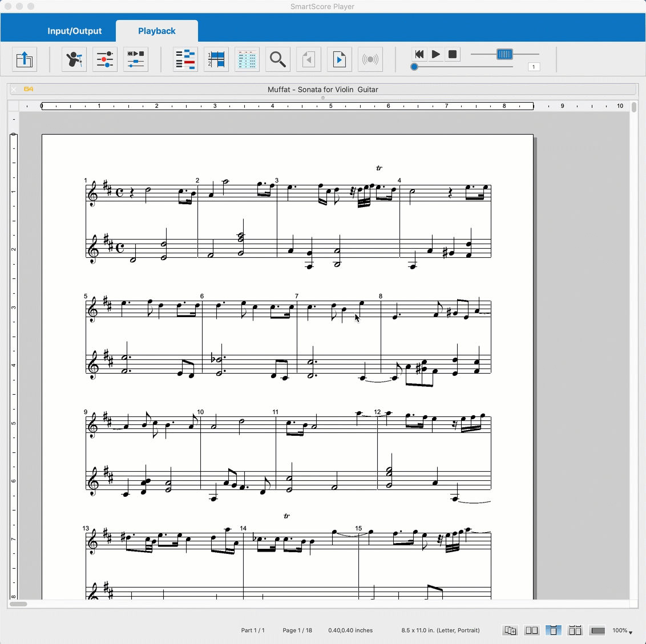
Task: Click the playback position slider knob
Action: (x=414, y=67)
